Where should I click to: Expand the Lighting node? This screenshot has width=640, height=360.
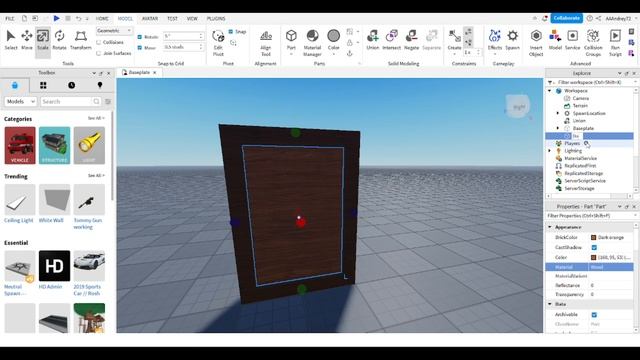tap(549, 151)
